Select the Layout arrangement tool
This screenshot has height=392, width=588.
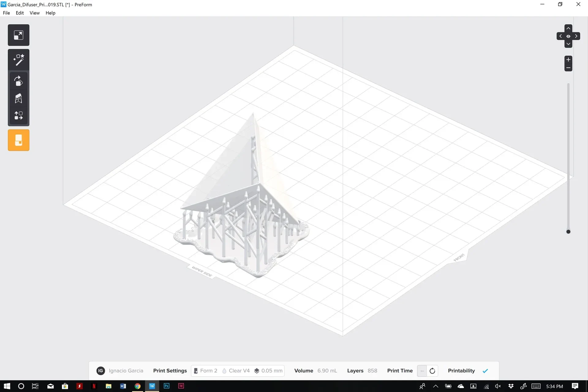click(18, 115)
